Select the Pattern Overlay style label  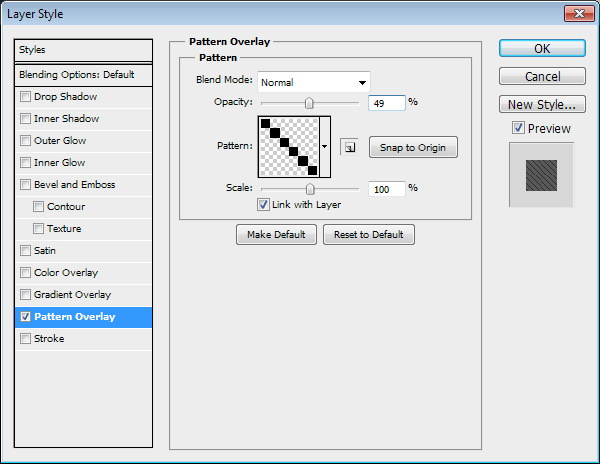tap(75, 316)
